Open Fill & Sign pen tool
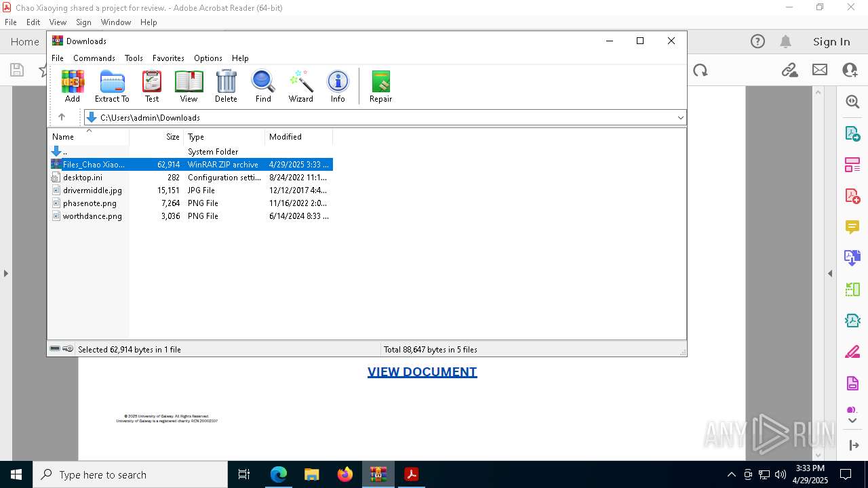The image size is (868, 488). [852, 352]
